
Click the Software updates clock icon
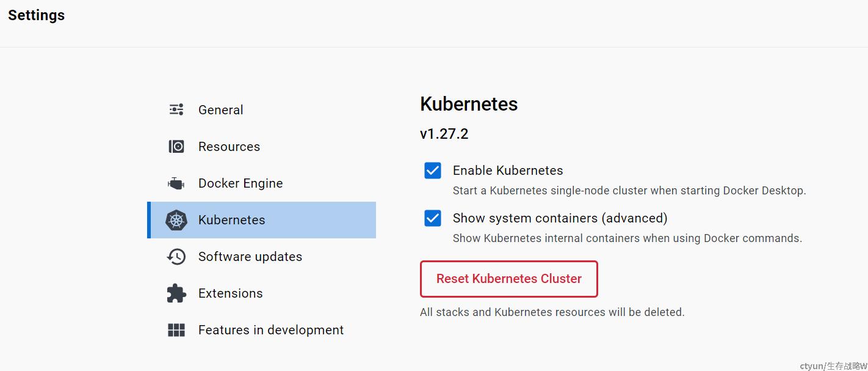pos(176,257)
